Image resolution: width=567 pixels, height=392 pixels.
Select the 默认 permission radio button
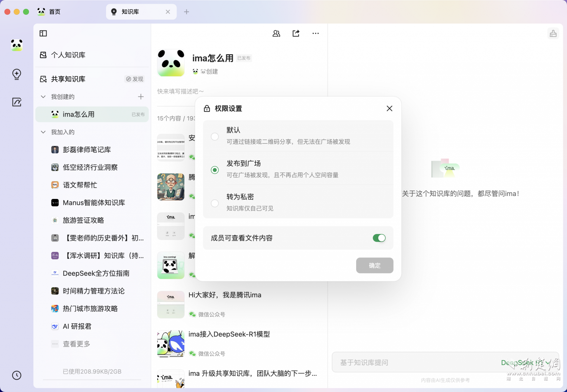click(215, 137)
